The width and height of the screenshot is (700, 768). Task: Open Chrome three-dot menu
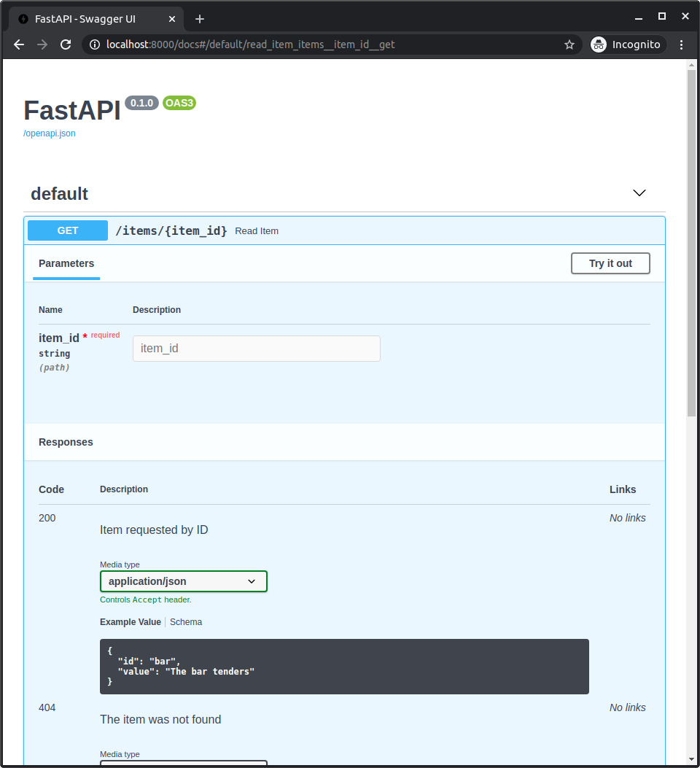tap(682, 44)
